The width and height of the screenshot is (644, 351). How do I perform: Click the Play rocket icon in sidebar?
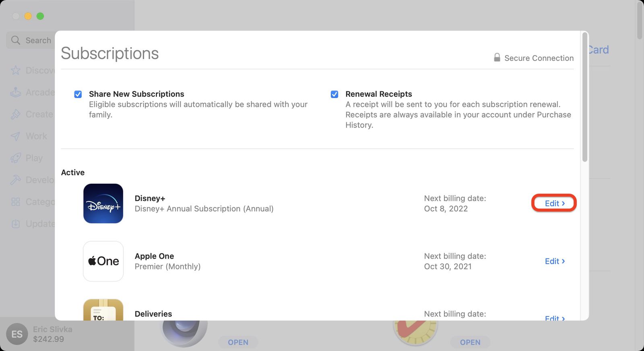click(x=15, y=158)
